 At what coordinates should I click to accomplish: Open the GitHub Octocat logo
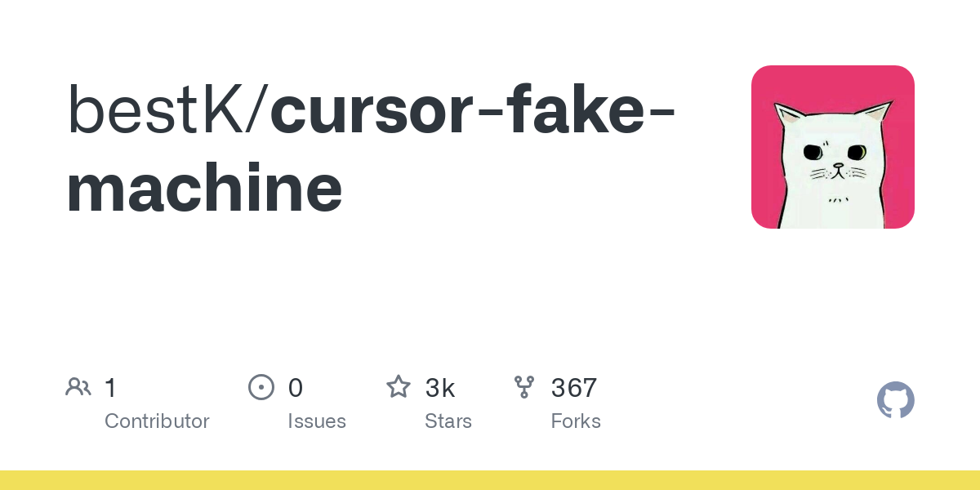pos(896,400)
